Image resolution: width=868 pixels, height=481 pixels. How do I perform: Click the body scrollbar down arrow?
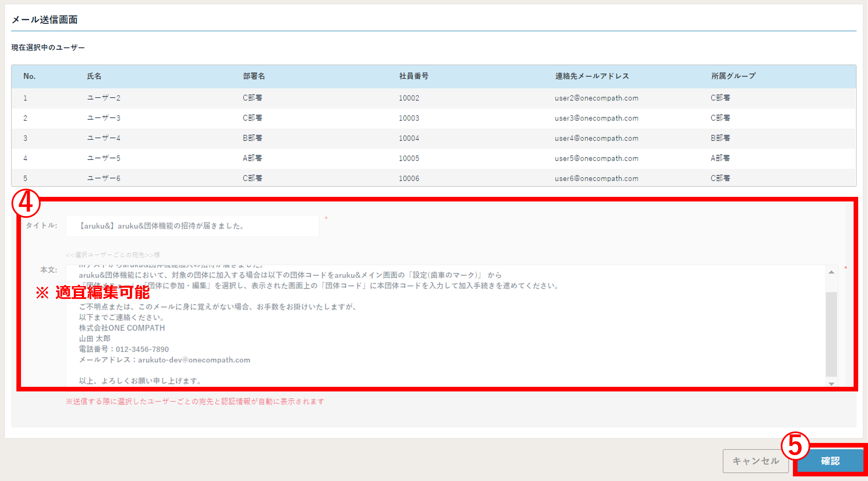[x=831, y=384]
